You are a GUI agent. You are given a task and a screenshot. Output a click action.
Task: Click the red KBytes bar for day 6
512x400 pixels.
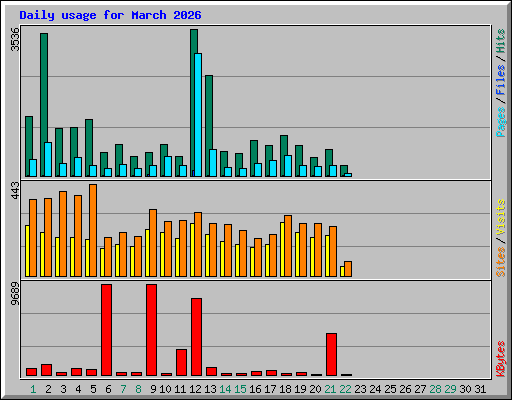pyautogui.click(x=107, y=330)
